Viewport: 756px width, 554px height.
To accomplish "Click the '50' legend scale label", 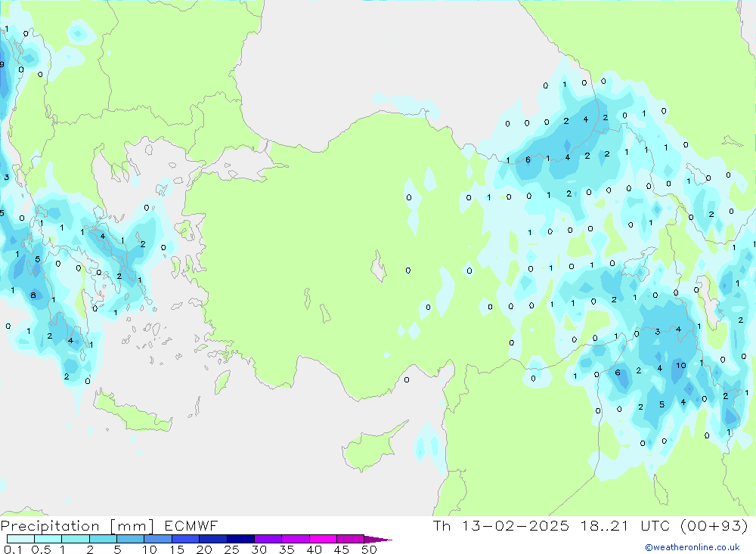I will pos(369,549).
